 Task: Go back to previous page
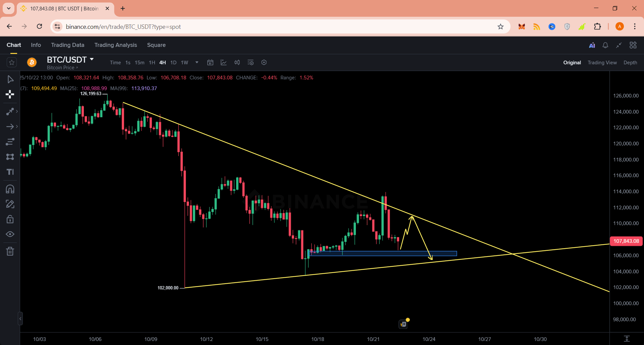tap(9, 26)
